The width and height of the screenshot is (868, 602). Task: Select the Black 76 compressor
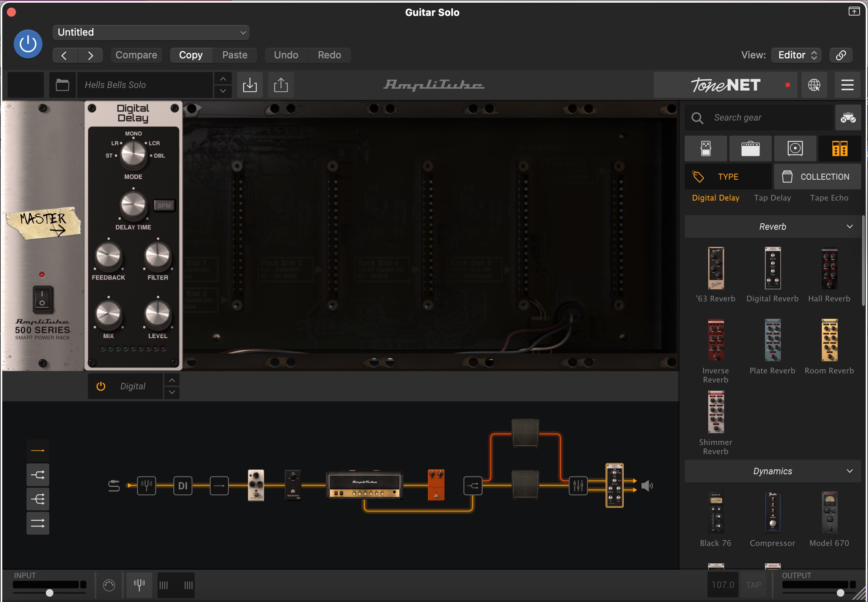(x=715, y=513)
